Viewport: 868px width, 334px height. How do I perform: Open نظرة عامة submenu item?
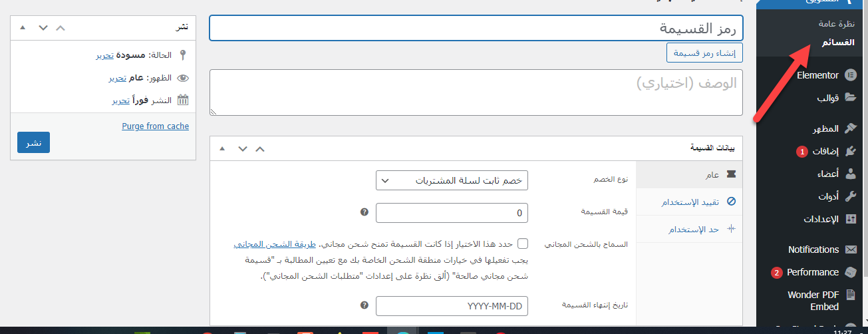[837, 23]
